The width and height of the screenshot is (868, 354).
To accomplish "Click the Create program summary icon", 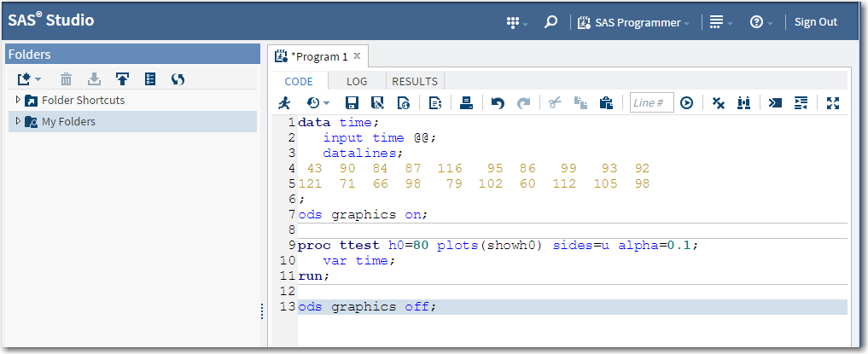I will pos(435,103).
